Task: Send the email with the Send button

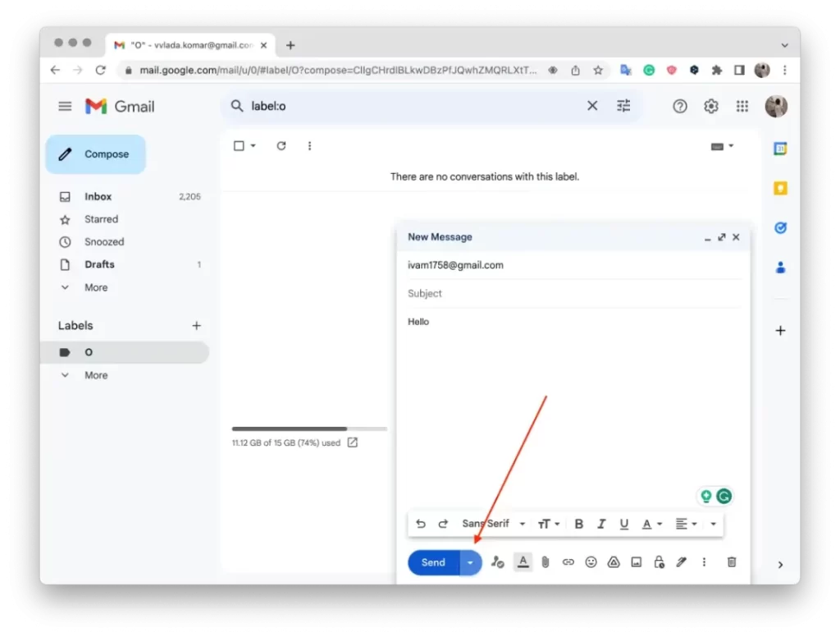Action: pyautogui.click(x=433, y=562)
